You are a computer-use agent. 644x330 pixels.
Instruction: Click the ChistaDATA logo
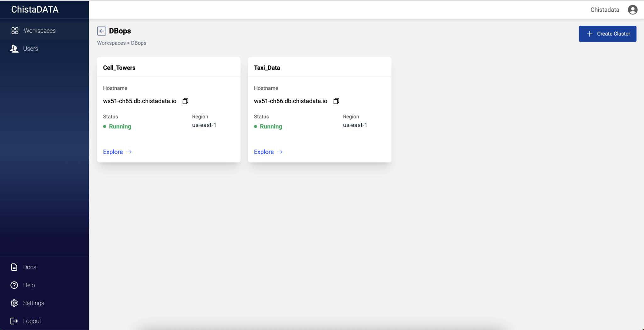[35, 9]
